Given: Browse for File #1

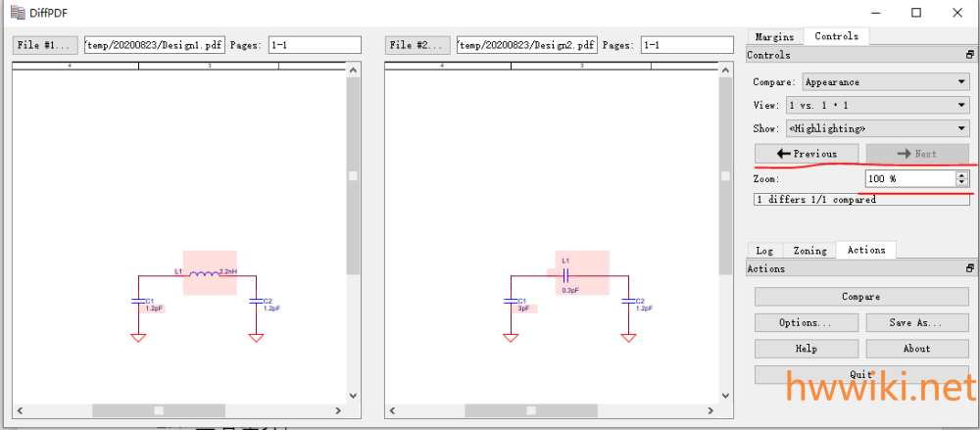Looking at the screenshot, I should click(45, 45).
